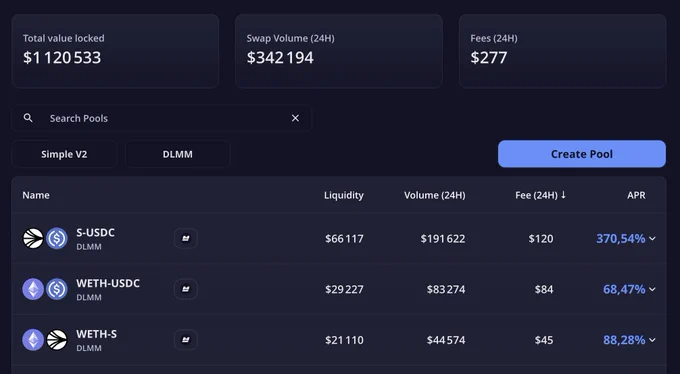Click the $342 194 swap volume value
Viewport: 680px width, 374px height.
280,58
